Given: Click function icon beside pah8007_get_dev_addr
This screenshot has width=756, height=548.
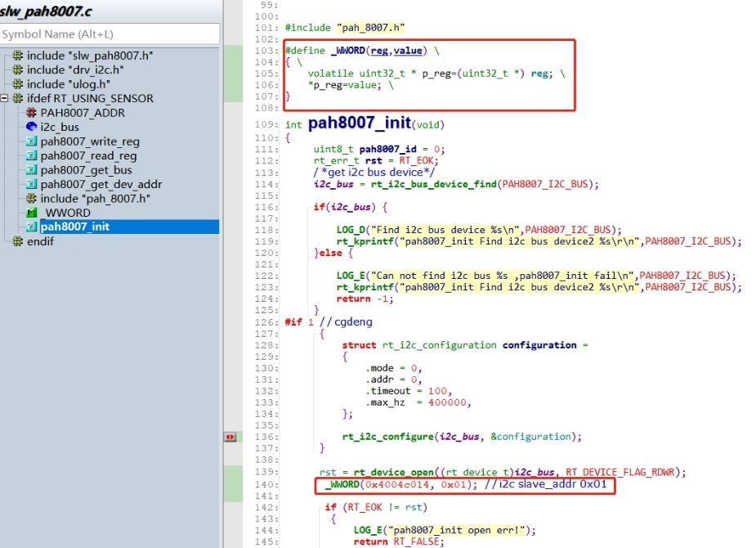Looking at the screenshot, I should 31,184.
